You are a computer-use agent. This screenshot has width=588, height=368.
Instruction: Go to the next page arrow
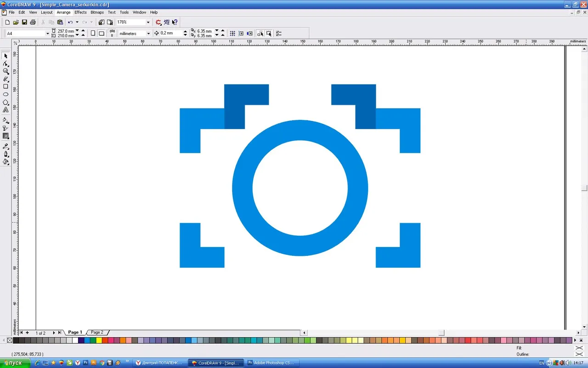click(54, 333)
